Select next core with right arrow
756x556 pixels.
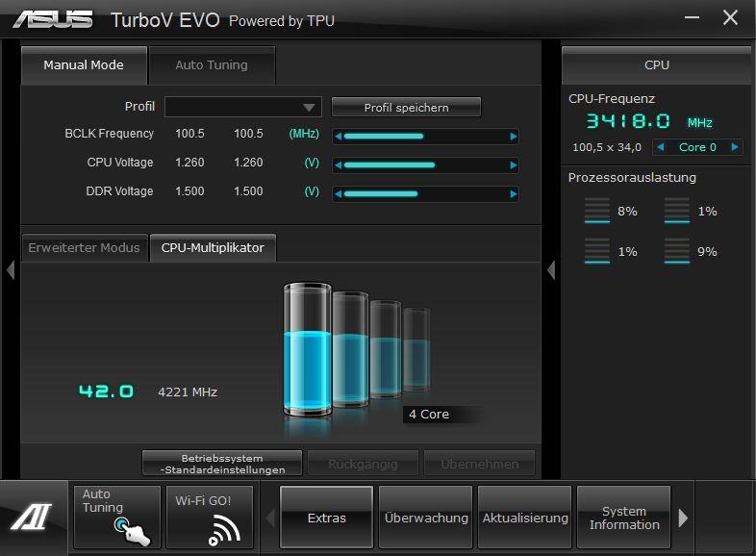(735, 147)
